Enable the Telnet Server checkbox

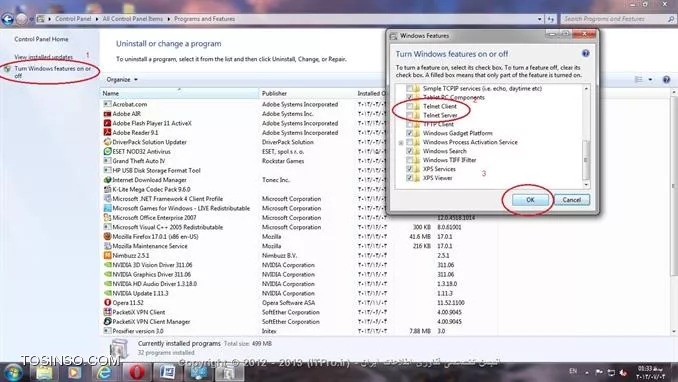point(409,116)
